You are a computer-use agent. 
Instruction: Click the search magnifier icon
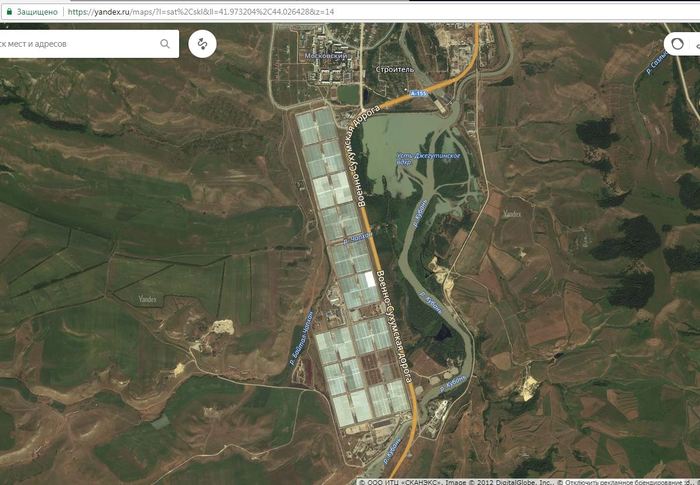pos(165,44)
